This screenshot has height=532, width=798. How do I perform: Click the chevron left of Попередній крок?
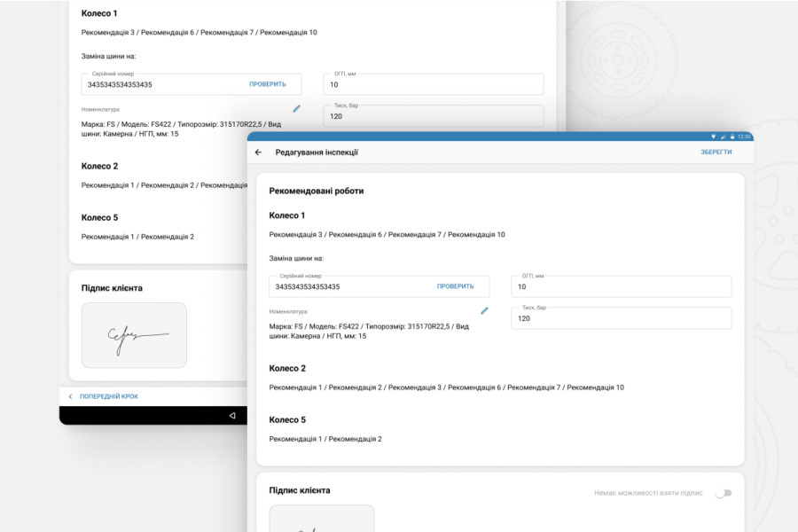[x=71, y=396]
